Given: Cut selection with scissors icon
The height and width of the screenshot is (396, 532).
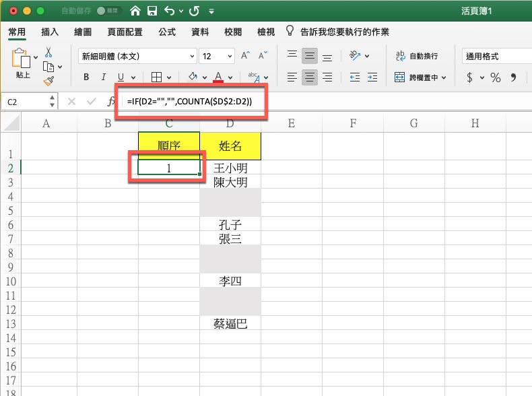Looking at the screenshot, I should click(48, 53).
